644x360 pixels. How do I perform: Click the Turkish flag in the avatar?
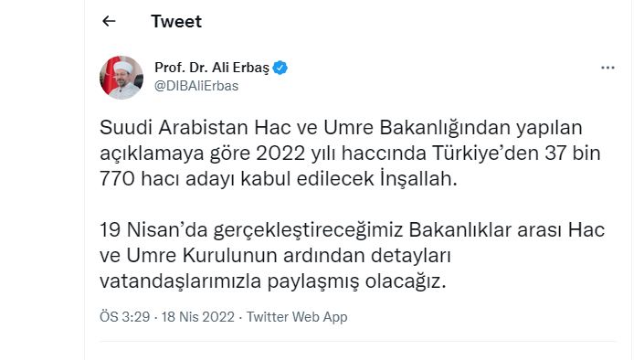[x=110, y=74]
